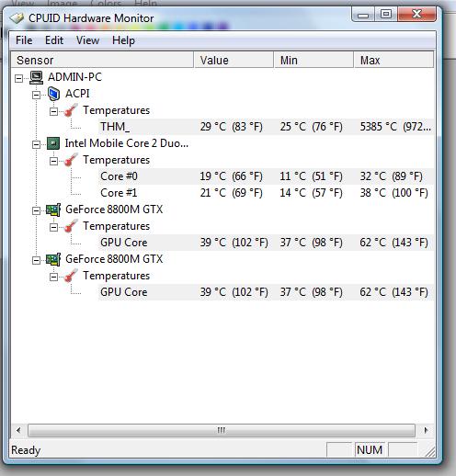
Task: Select the ACPI tree label
Action: coord(77,94)
